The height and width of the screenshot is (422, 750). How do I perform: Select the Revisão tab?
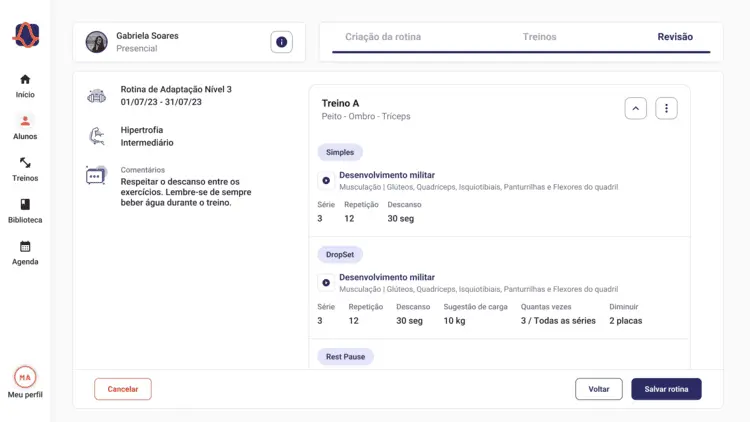click(675, 37)
